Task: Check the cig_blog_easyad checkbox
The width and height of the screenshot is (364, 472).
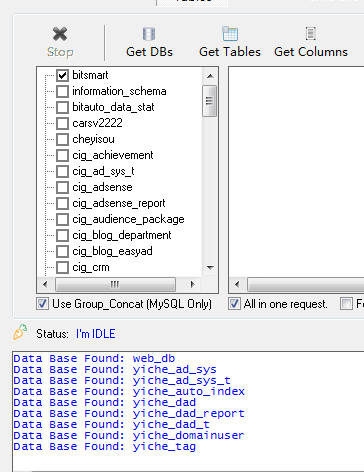Action: tap(62, 251)
